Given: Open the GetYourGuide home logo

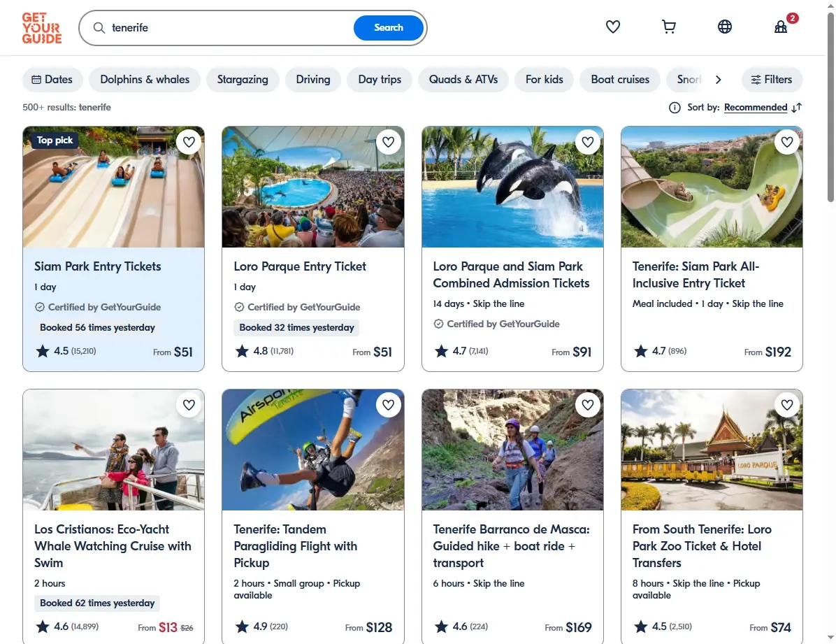Looking at the screenshot, I should click(42, 28).
